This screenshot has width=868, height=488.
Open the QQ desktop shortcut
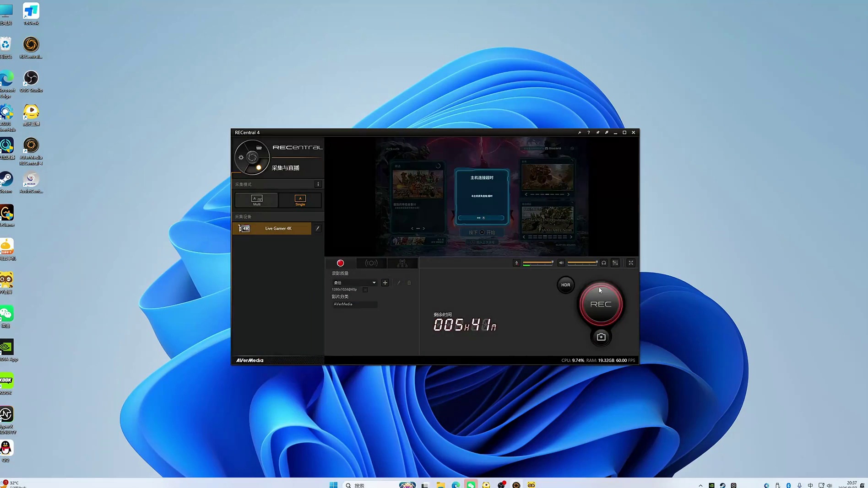click(6, 451)
